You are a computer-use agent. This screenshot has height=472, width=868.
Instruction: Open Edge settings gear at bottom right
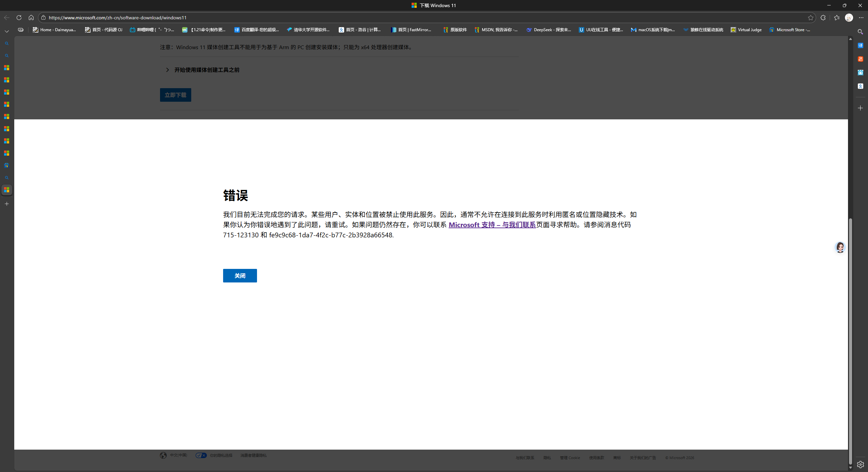(x=861, y=464)
